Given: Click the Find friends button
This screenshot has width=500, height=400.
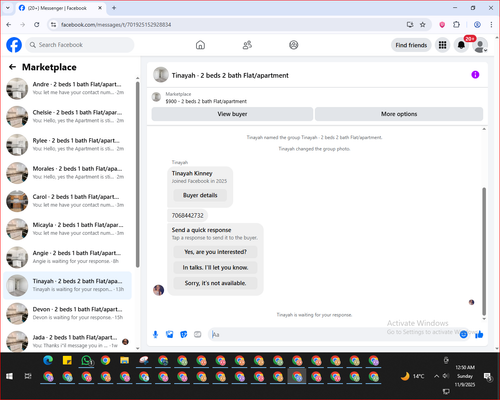Looking at the screenshot, I should [x=411, y=45].
